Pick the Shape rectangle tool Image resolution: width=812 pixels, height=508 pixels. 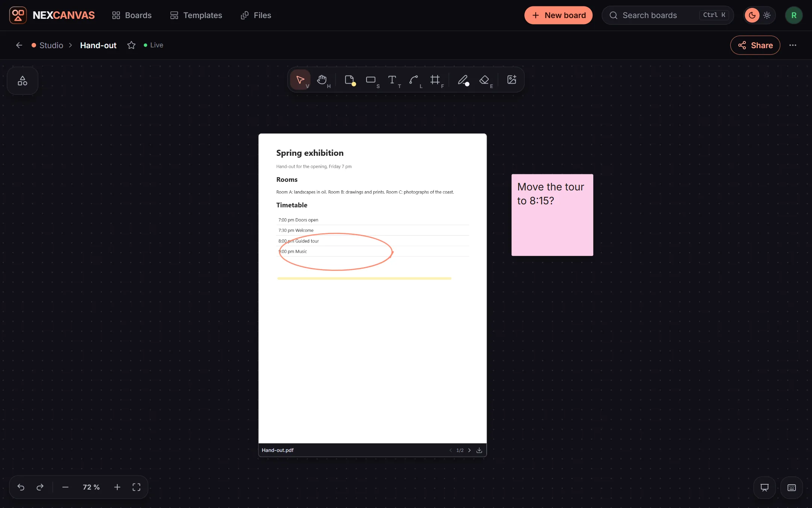[x=371, y=80]
